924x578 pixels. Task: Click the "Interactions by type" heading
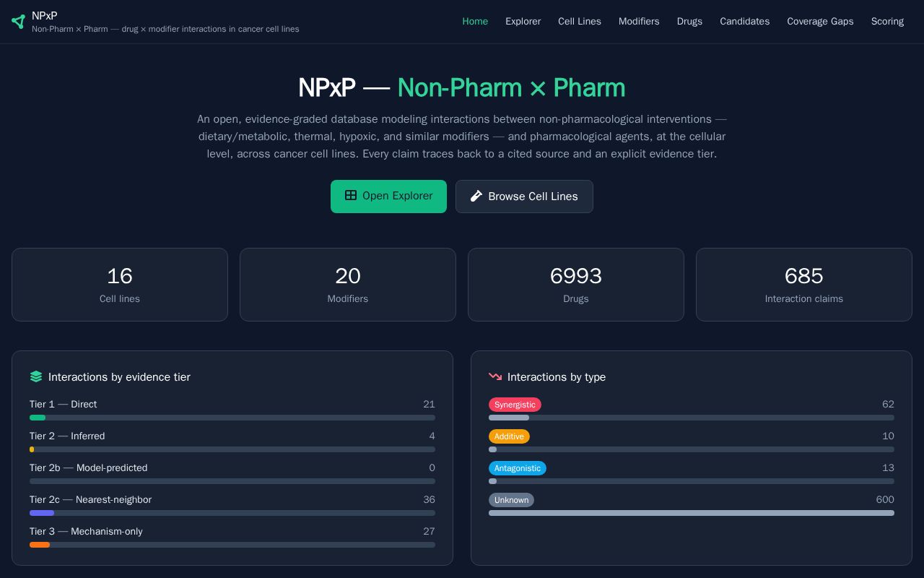(557, 377)
